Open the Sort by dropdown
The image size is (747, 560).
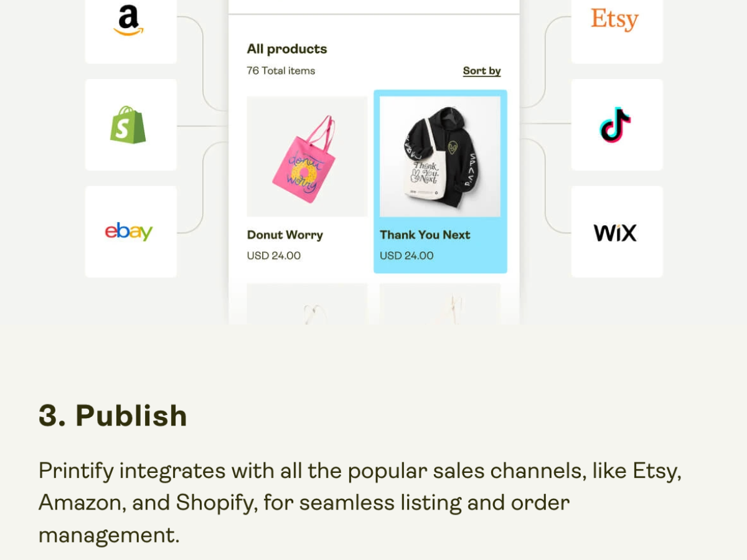point(482,71)
